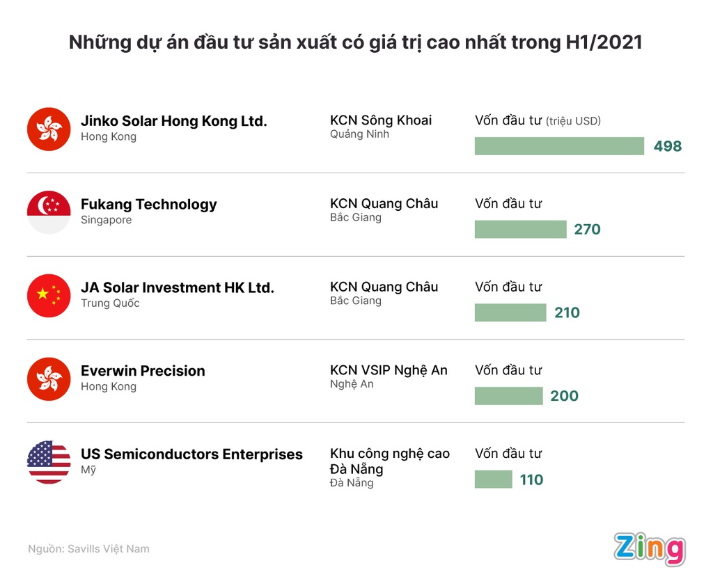Select the 110 million investment bar

click(x=494, y=479)
